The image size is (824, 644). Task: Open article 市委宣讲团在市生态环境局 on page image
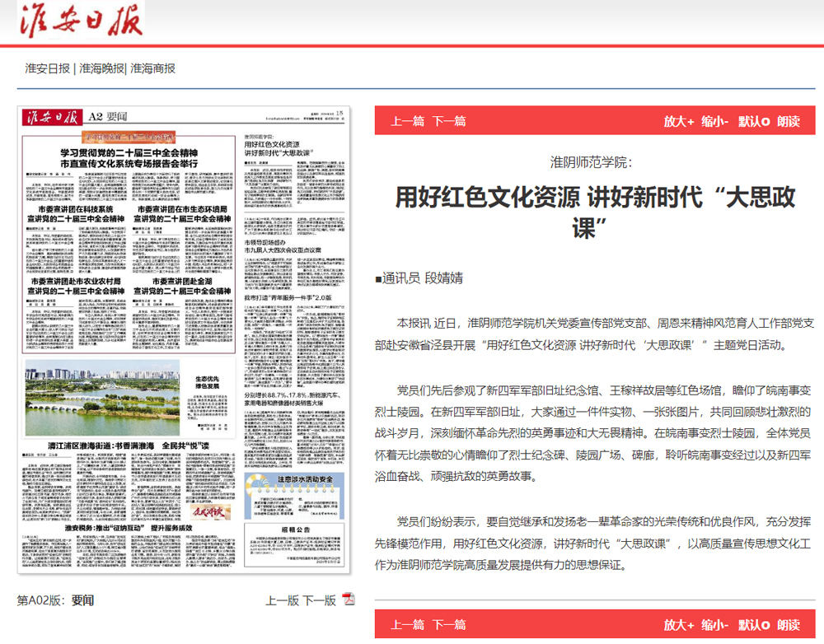click(182, 214)
